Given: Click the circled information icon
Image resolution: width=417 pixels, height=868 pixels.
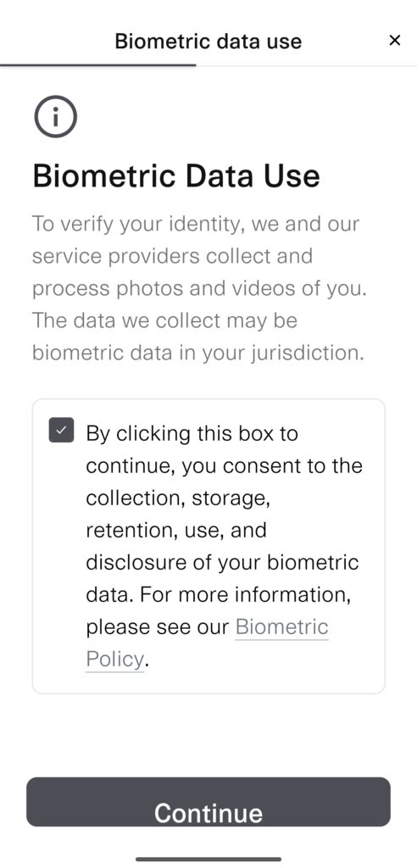Looking at the screenshot, I should (55, 116).
